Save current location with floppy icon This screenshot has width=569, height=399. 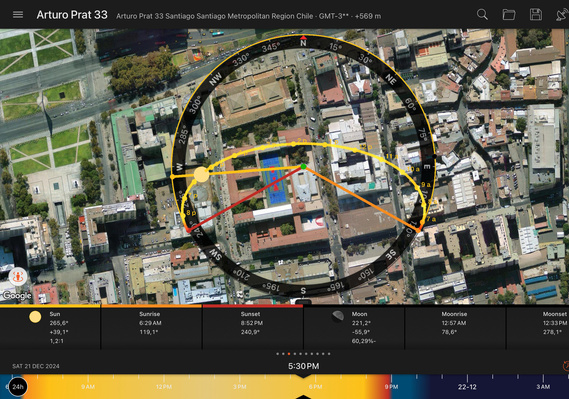pyautogui.click(x=536, y=15)
